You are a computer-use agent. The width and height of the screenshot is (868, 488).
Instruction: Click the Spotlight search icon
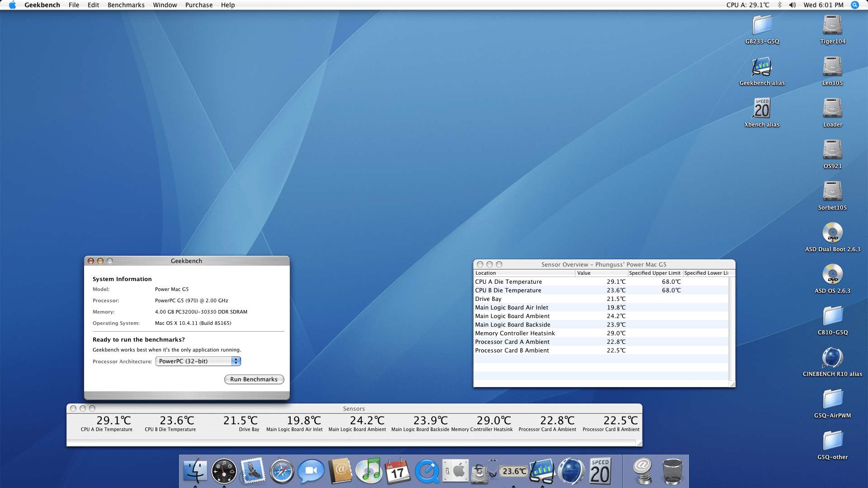point(854,5)
